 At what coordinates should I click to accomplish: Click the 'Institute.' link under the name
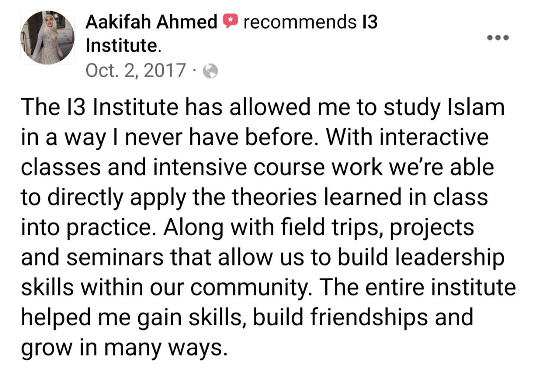[124, 45]
